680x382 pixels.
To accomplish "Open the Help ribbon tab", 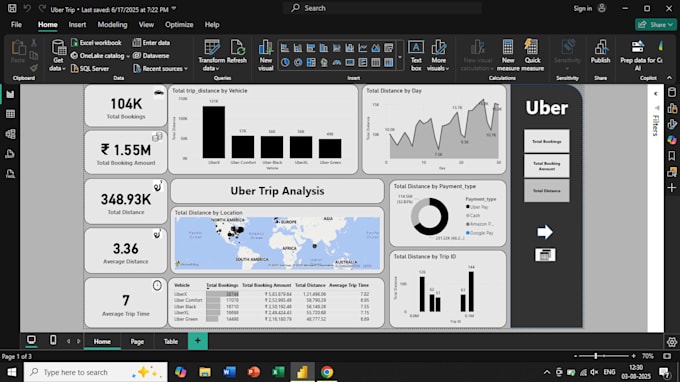I will point(212,25).
